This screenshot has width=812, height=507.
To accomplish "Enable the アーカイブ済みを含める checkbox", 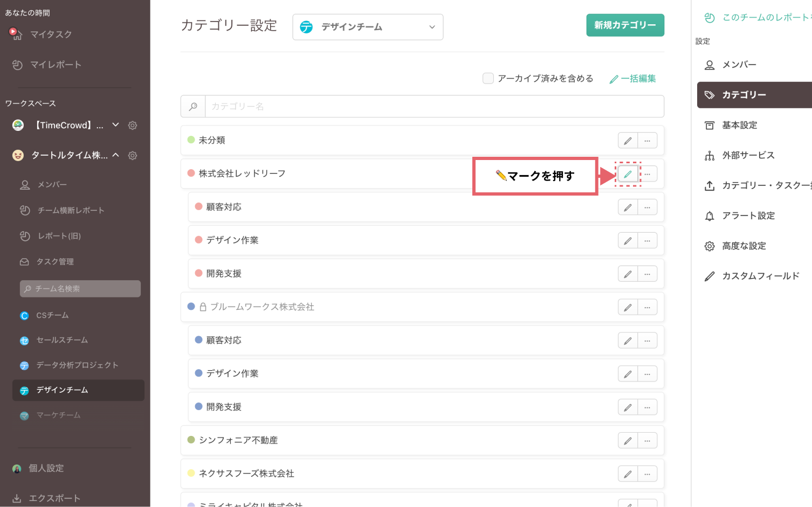I will 488,79.
